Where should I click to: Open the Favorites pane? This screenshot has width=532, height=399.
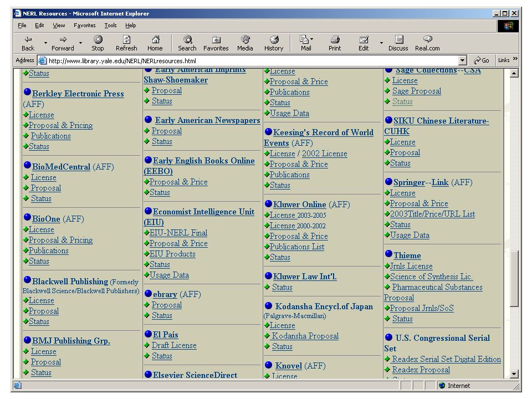coord(216,43)
